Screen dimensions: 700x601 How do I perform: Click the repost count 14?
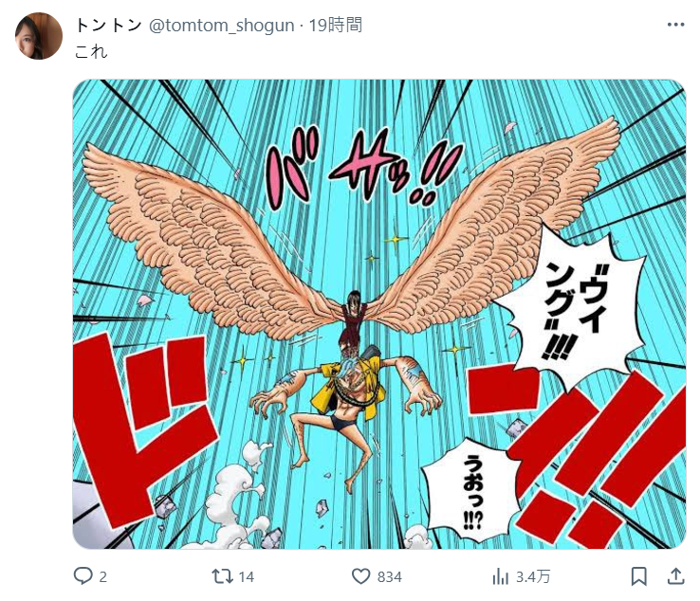[246, 577]
